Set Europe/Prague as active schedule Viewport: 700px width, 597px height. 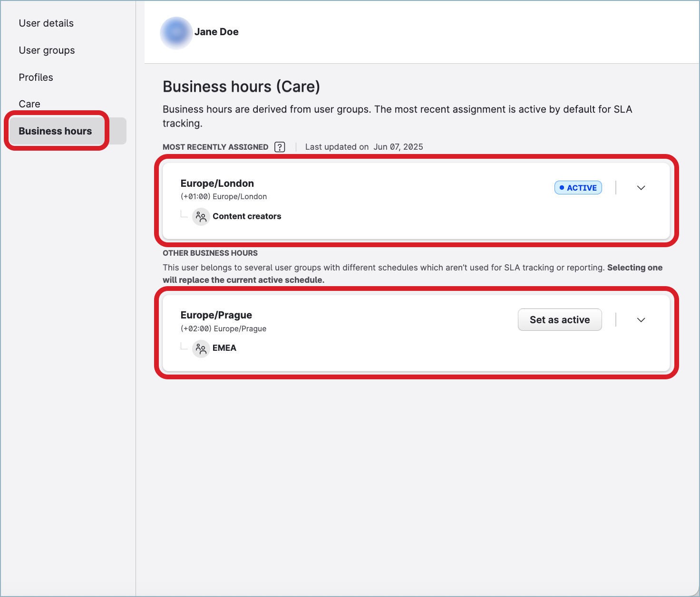coord(559,320)
